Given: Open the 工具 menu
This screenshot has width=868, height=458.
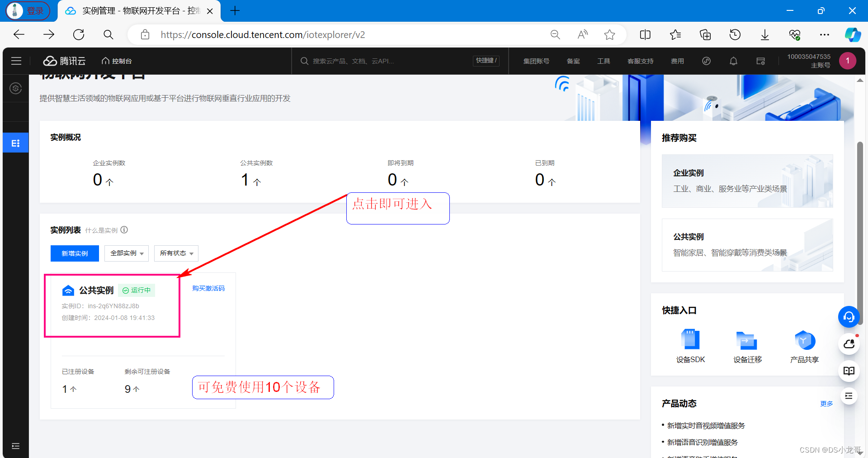Looking at the screenshot, I should [x=604, y=61].
